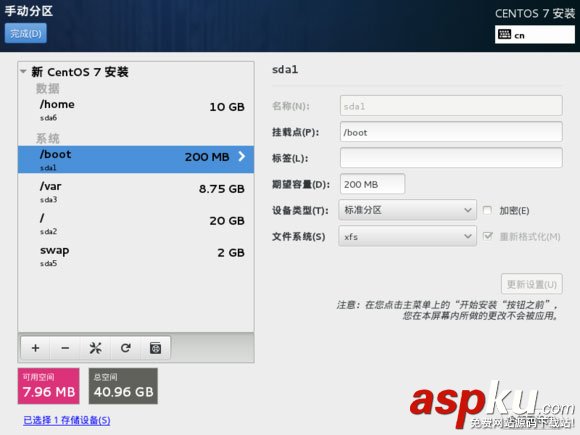Viewport: 580px width, 435px height.
Task: Select the /var sda3 partition
Action: coord(136,192)
